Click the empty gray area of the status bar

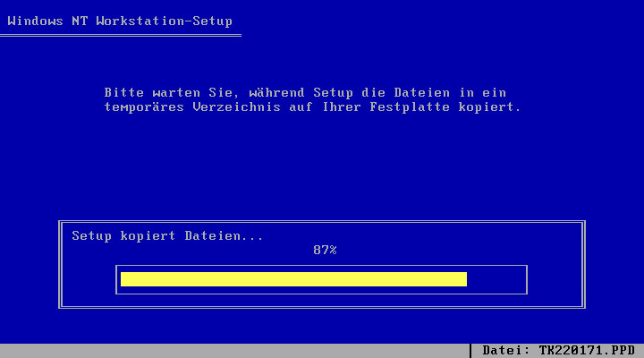(233, 350)
